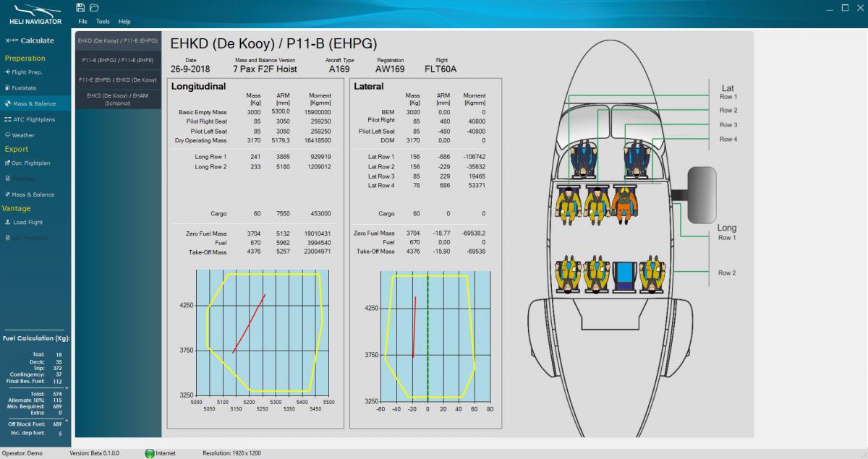The height and width of the screenshot is (459, 868).
Task: Click the Long Row 2 moment 1209012
Action: [318, 167]
